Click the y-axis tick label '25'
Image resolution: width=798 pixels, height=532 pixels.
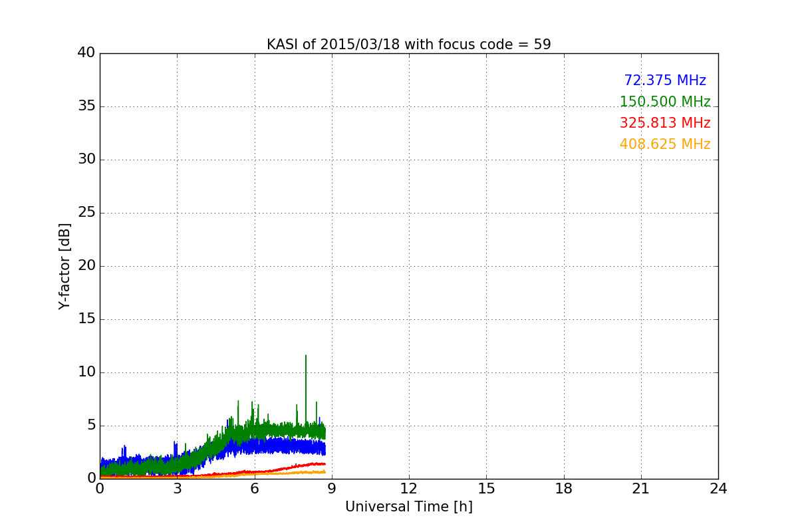click(86, 213)
